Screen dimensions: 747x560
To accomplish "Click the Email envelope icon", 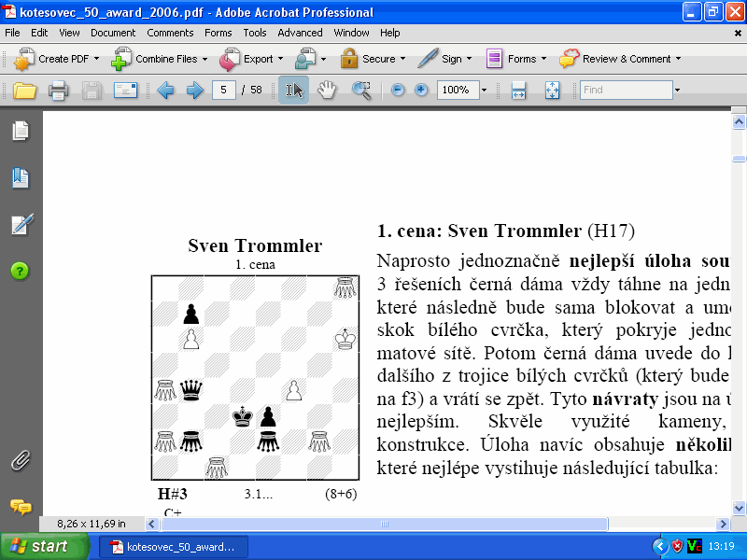I will [x=125, y=91].
